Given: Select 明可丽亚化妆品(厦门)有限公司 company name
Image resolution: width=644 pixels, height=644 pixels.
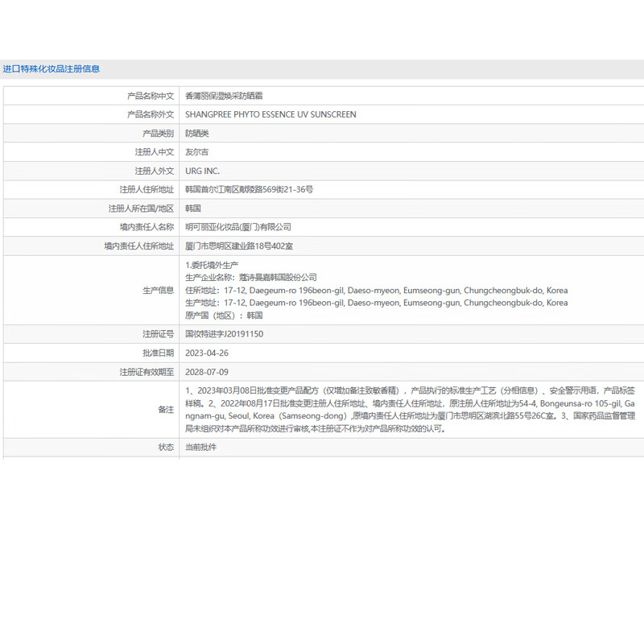Looking at the screenshot, I should [x=238, y=227].
